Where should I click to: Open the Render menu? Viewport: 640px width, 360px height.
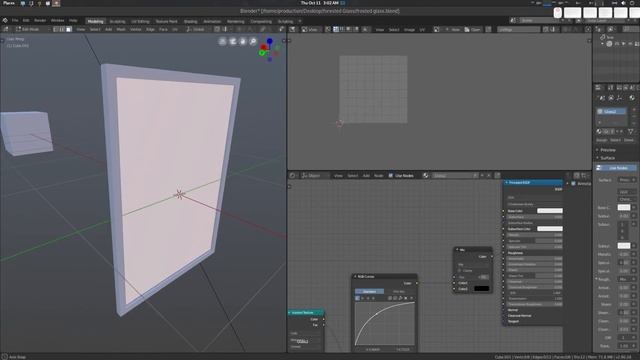tap(40, 20)
